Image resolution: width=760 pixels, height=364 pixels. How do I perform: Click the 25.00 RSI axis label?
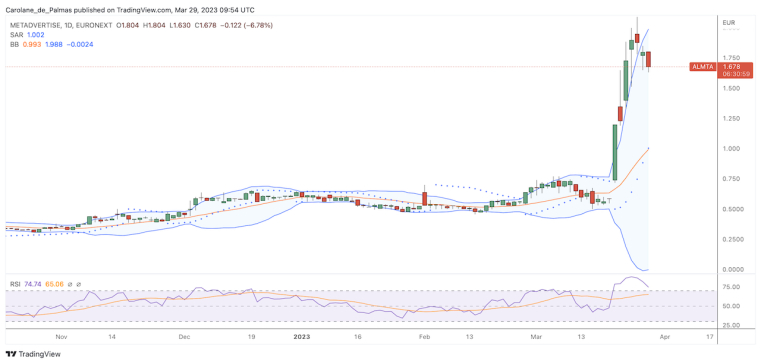coord(730,325)
